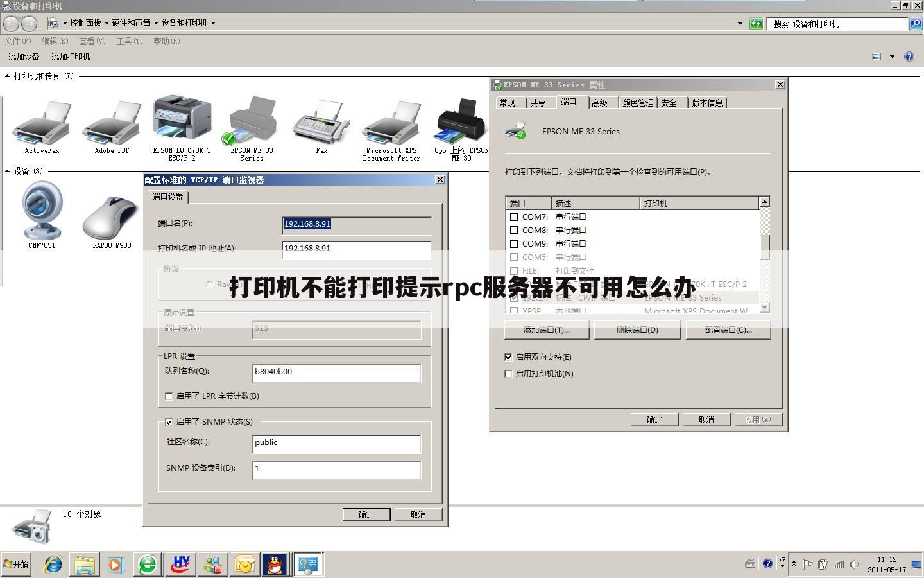Uncheck 启用双向支持(E) in printer properties
The height and width of the screenshot is (578, 924).
[508, 356]
